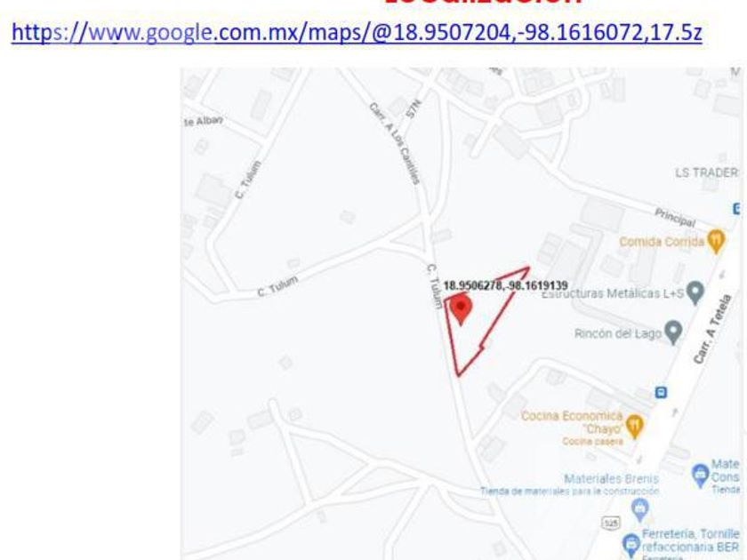
Task: Click the coordinates label 18.9506278,-98.1619139
Action: click(x=505, y=285)
